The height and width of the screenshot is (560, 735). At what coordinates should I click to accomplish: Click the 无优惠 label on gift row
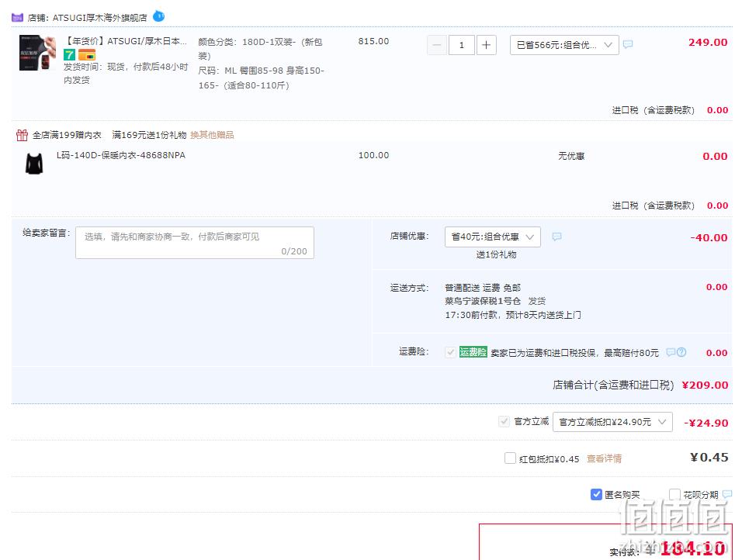571,156
